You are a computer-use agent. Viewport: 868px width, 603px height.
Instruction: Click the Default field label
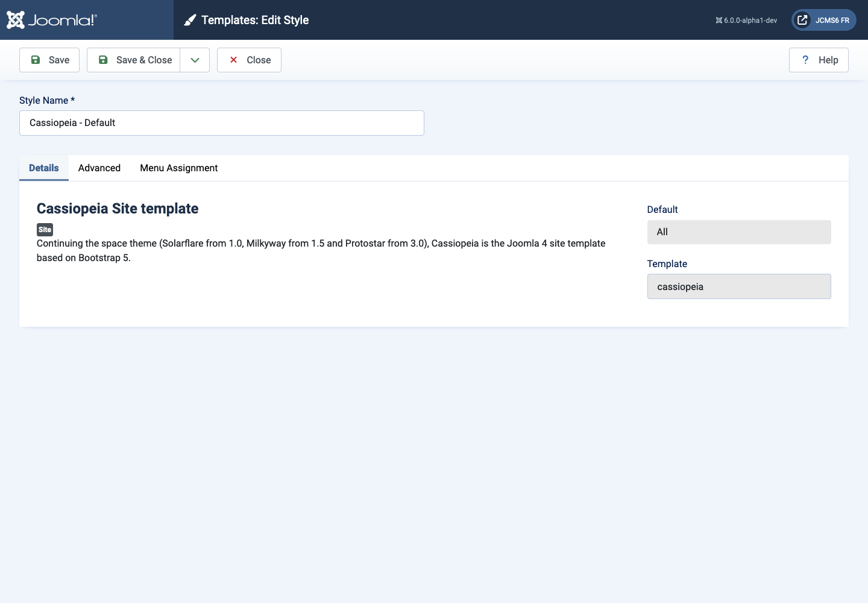(662, 209)
